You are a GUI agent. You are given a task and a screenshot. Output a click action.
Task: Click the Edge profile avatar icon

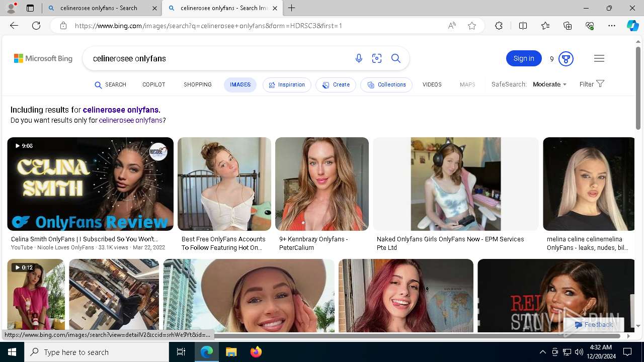(11, 8)
